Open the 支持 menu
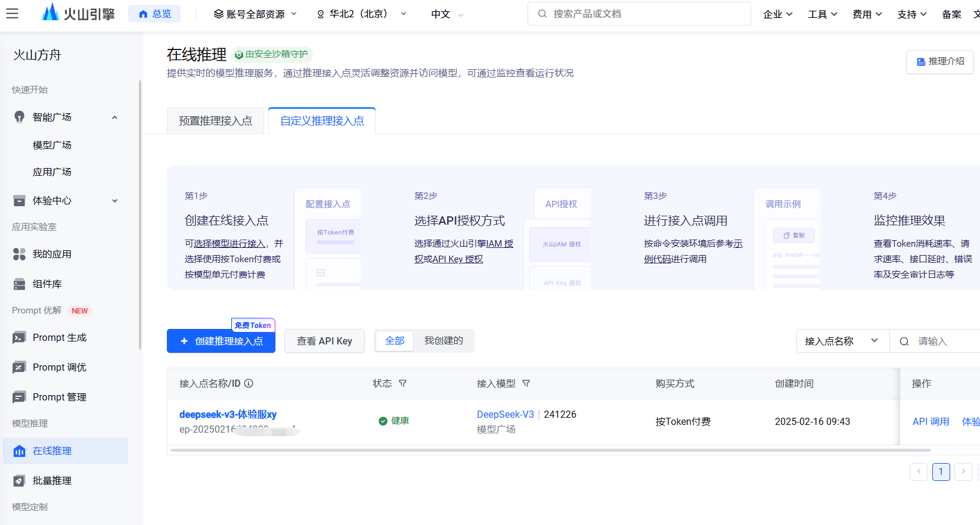The height and width of the screenshot is (525, 980). pos(911,14)
